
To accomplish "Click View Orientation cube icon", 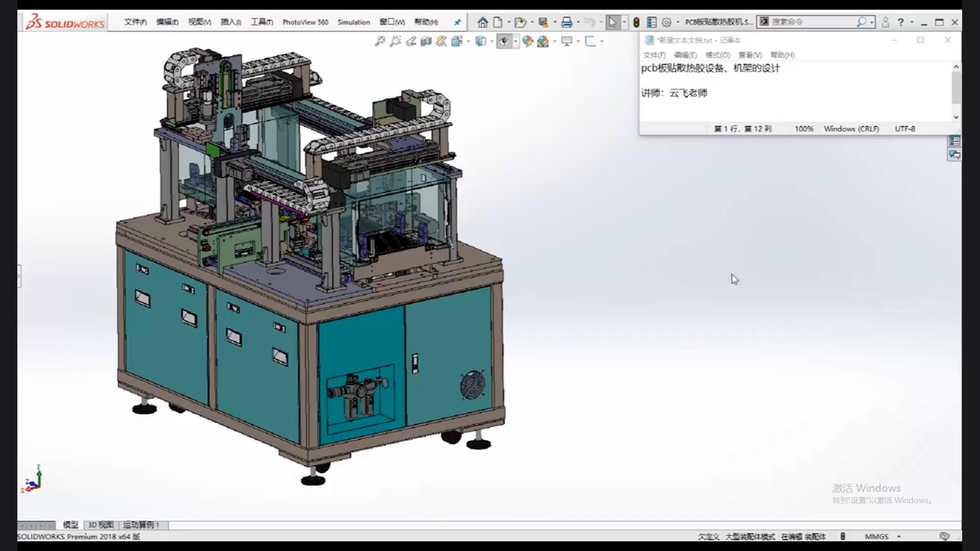I will pos(457,41).
